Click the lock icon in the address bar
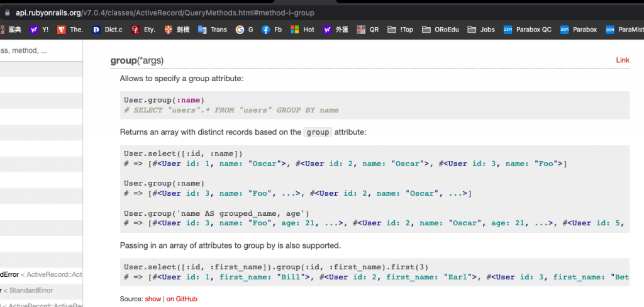 (x=6, y=13)
